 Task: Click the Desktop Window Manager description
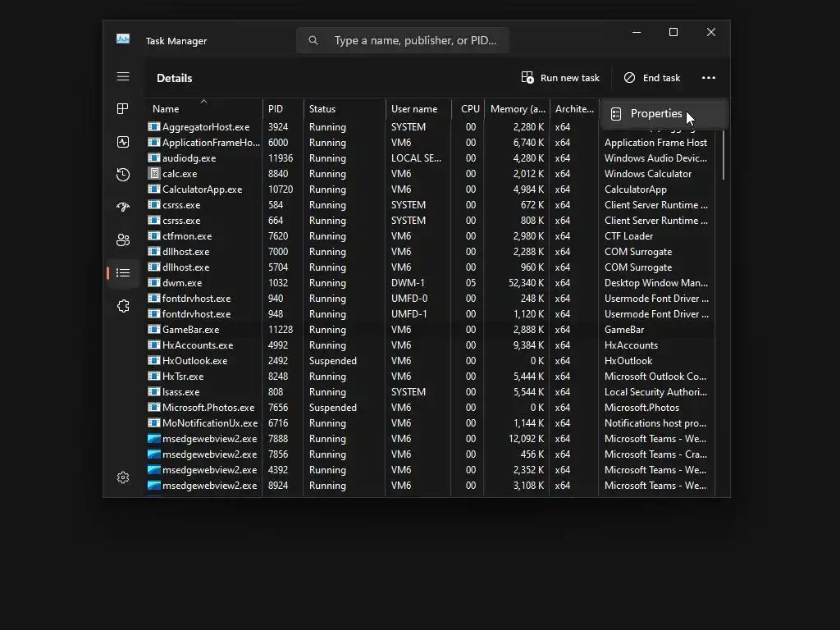pos(655,282)
